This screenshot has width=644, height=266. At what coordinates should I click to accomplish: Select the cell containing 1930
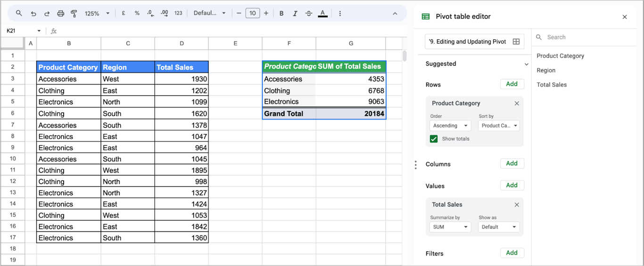[182, 79]
